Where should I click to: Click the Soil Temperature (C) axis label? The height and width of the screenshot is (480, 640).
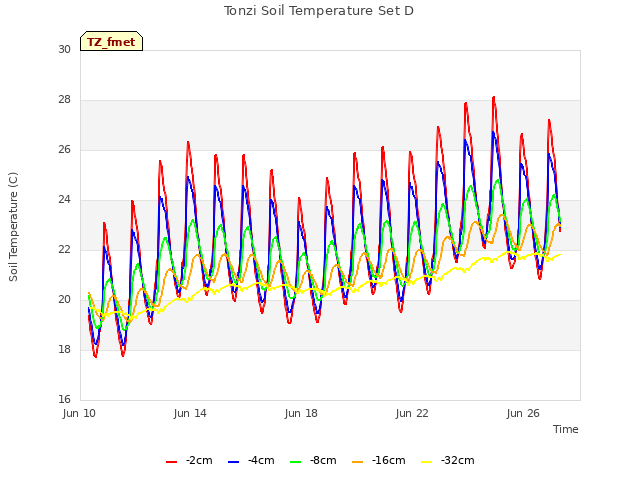(13, 227)
